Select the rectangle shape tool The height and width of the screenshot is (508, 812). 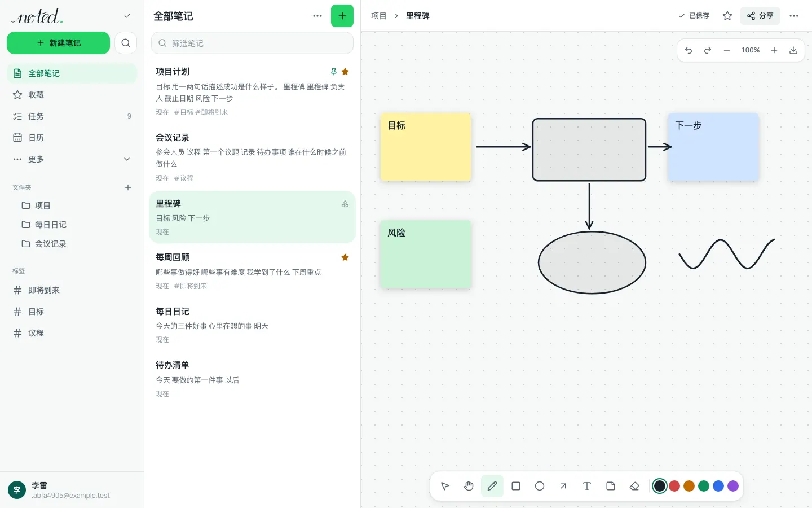click(516, 486)
